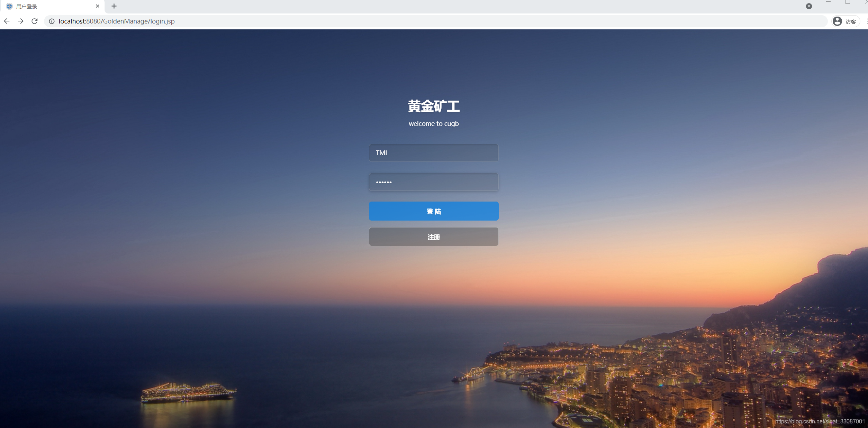This screenshot has height=428, width=868.
Task: View site information icon in address bar
Action: pyautogui.click(x=52, y=21)
